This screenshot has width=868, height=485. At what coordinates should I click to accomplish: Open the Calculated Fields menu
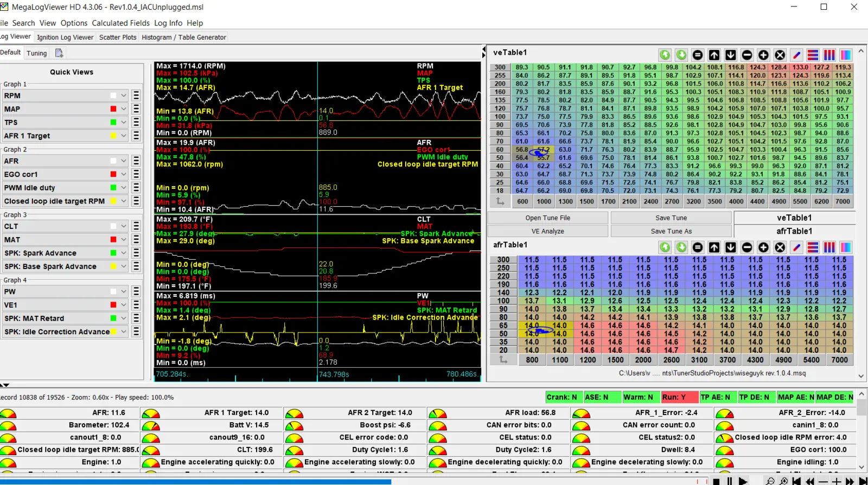click(x=120, y=23)
